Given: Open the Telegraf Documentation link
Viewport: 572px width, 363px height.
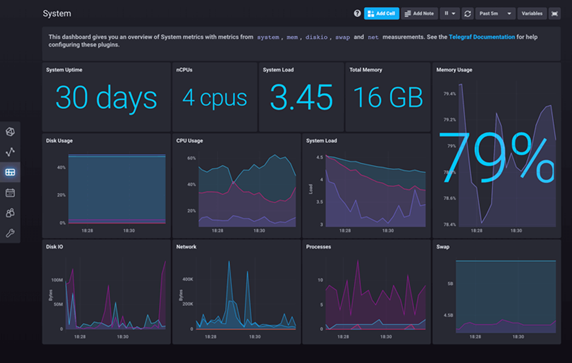Looking at the screenshot, I should (x=482, y=37).
